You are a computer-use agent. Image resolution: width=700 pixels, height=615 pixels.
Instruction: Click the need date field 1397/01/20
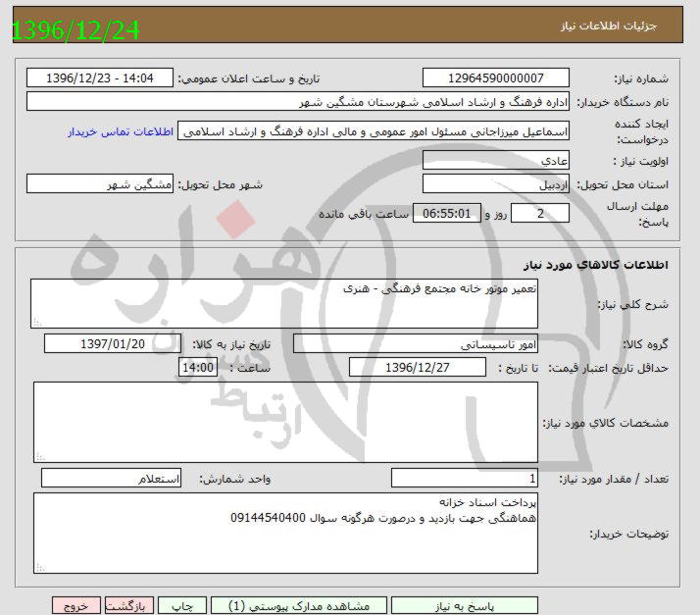[x=113, y=343]
